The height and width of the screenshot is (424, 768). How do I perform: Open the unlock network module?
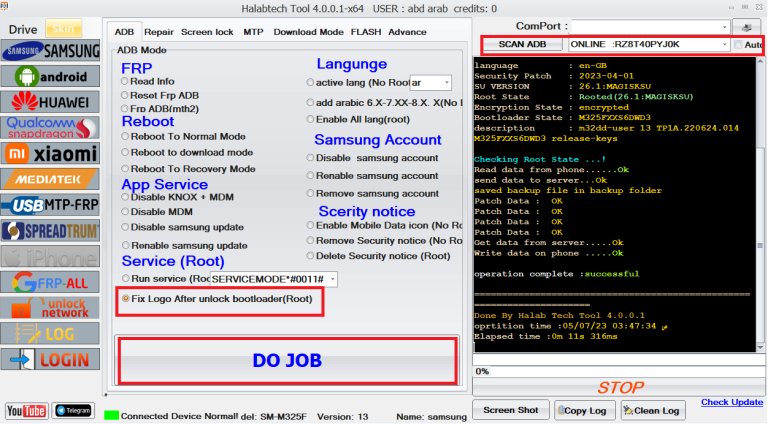[x=50, y=308]
